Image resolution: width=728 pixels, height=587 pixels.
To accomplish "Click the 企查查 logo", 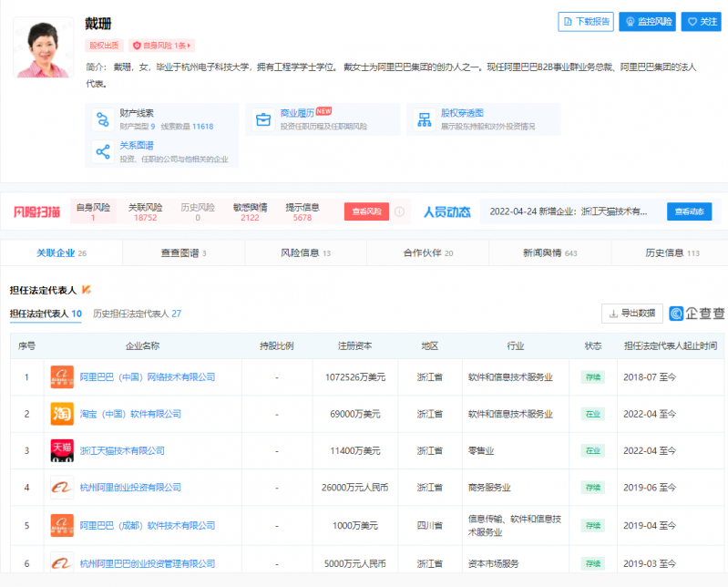I will click(696, 314).
